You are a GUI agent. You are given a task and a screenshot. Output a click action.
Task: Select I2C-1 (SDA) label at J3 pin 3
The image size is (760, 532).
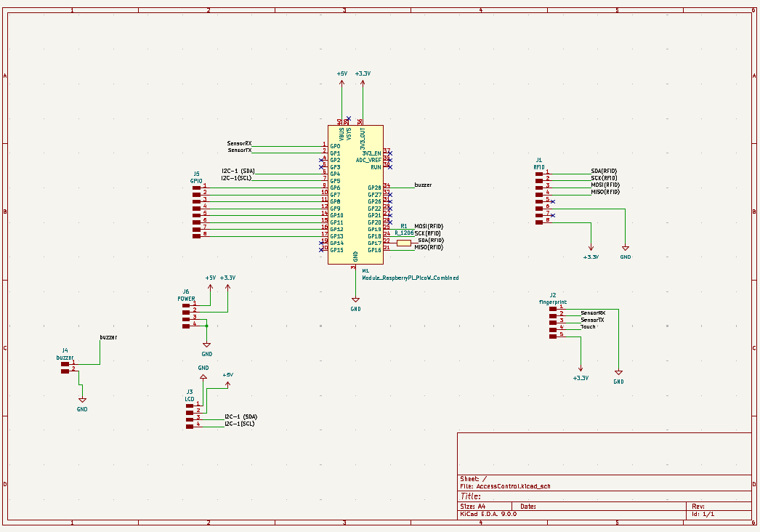[x=241, y=416]
